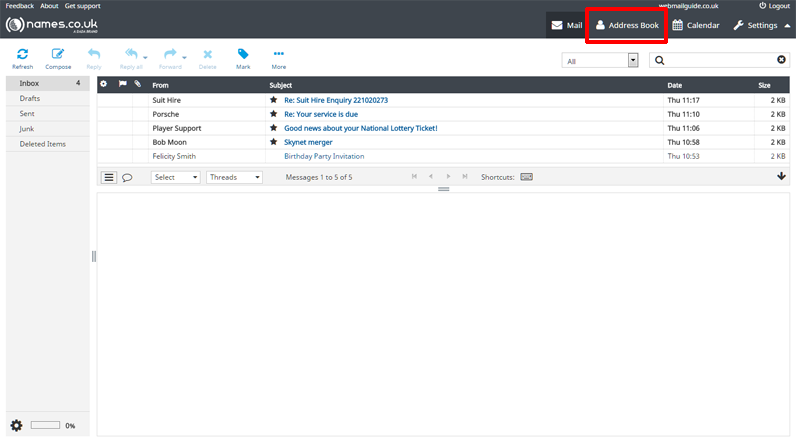Click the quota usage bar

click(x=45, y=425)
